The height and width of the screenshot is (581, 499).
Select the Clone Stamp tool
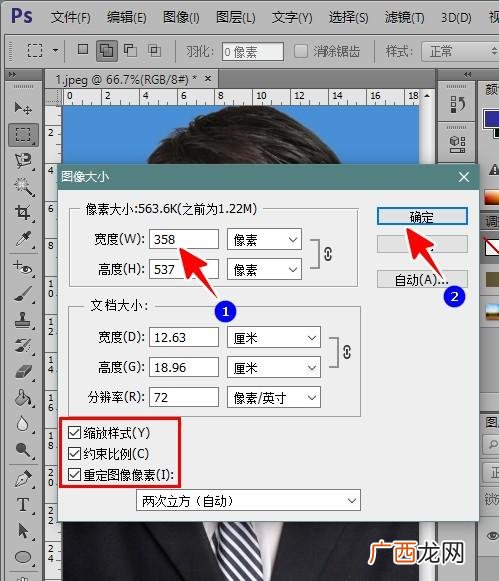23,320
